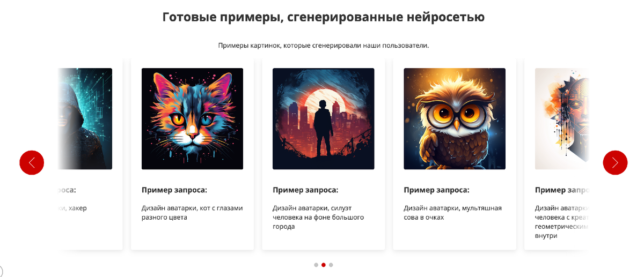
Task: Click the heading 'Готовые примеры, сгенерированные нейросетью'
Action: [324, 17]
